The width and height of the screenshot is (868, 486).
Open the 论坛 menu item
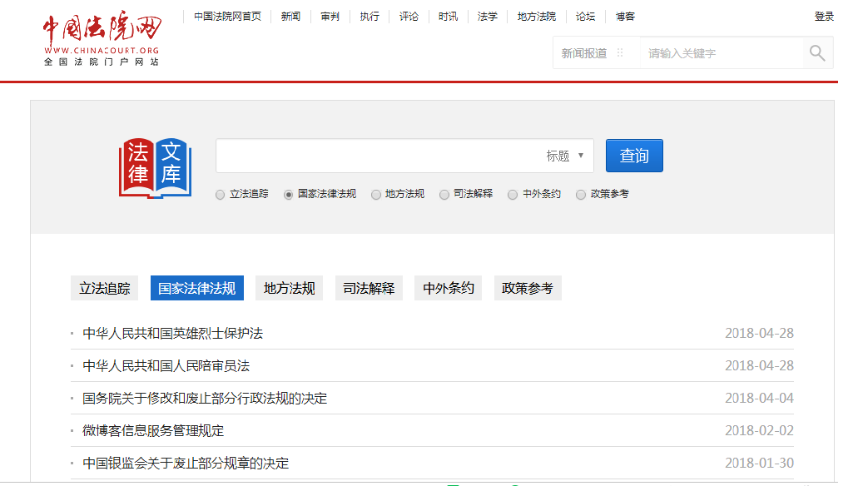point(584,16)
